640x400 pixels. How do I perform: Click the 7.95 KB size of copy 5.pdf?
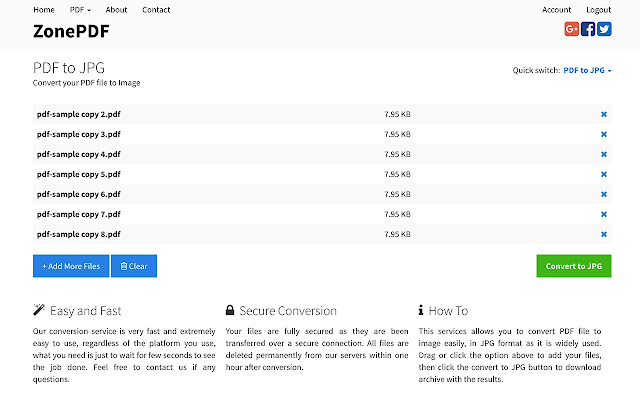(397, 174)
